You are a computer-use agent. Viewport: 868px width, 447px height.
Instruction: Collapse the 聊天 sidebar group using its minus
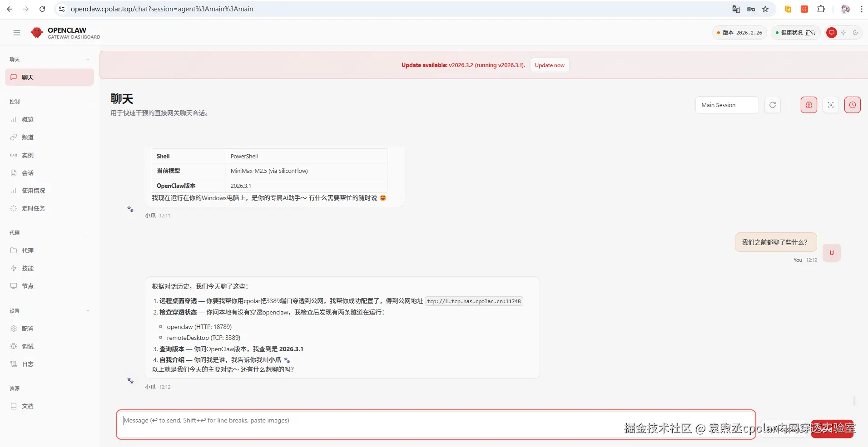tap(88, 59)
